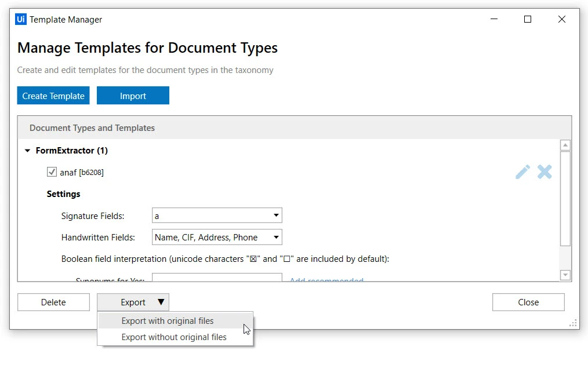
Task: Collapse the FormExtractor (1) tree node
Action: (27, 151)
